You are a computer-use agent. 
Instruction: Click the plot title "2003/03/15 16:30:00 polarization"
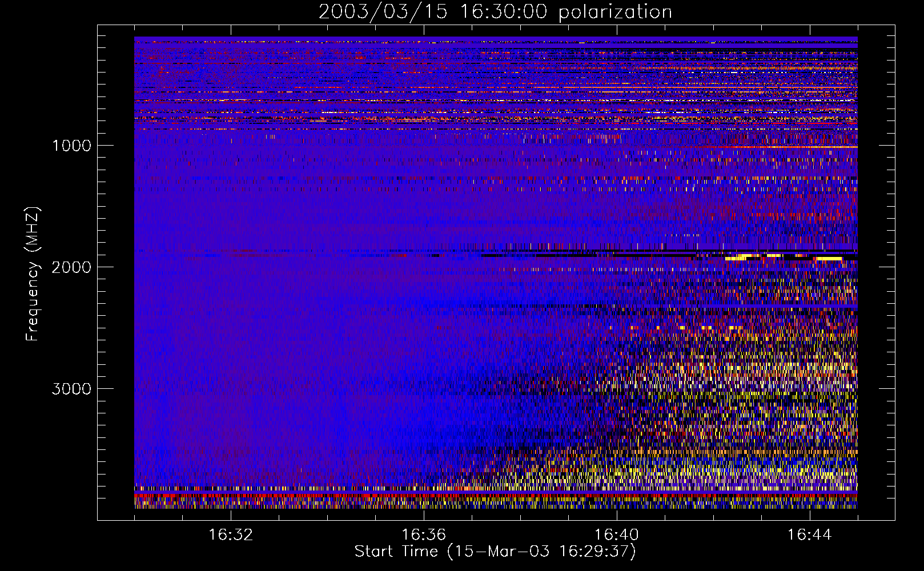[495, 12]
